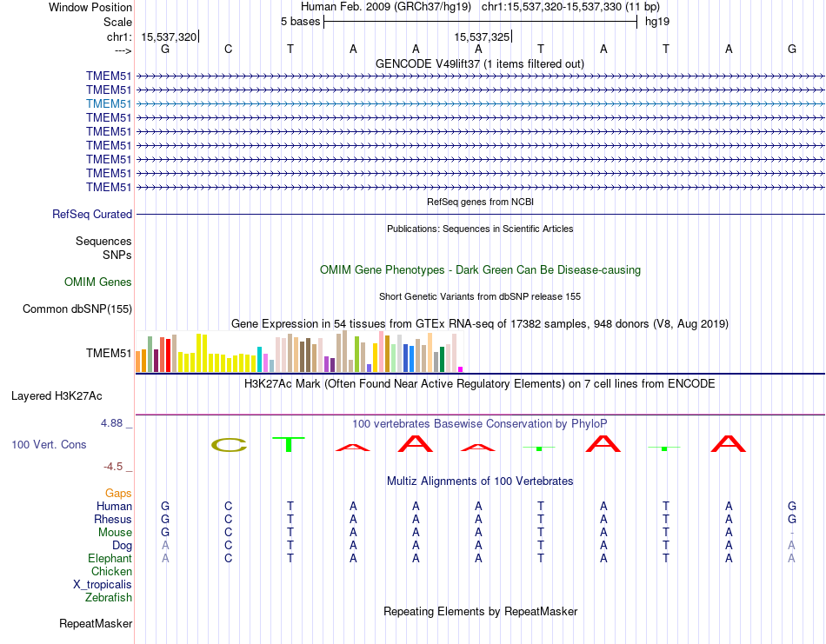Click the dark green bar in GTEx chart
The image size is (826, 644).
pyautogui.click(x=443, y=360)
